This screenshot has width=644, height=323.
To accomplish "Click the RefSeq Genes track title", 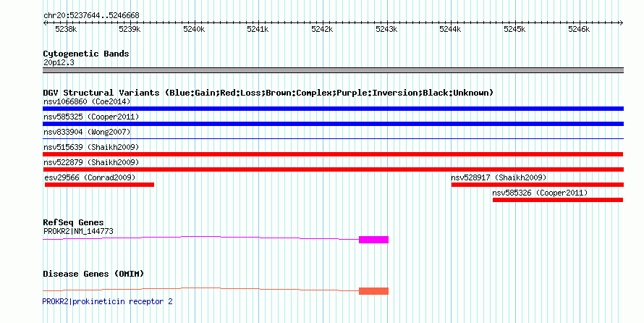I will point(73,222).
